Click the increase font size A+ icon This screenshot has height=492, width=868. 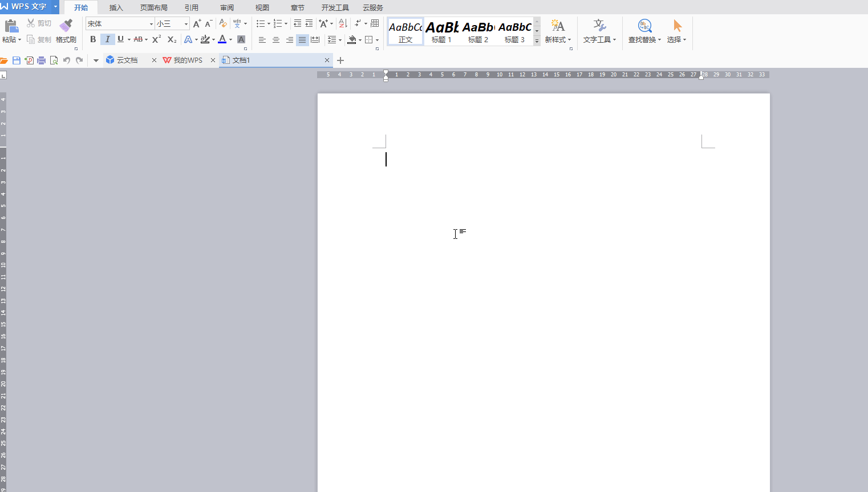point(197,24)
